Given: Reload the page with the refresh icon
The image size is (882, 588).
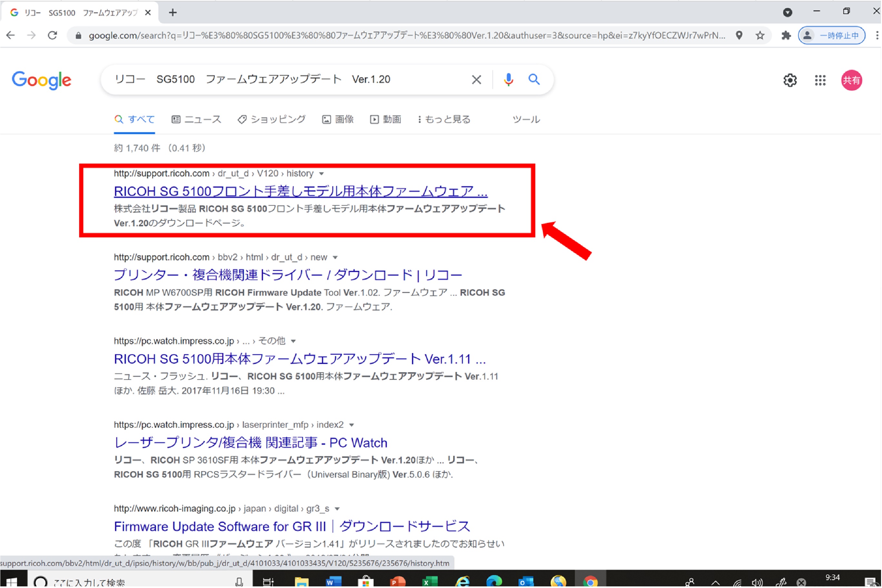Looking at the screenshot, I should tap(53, 35).
